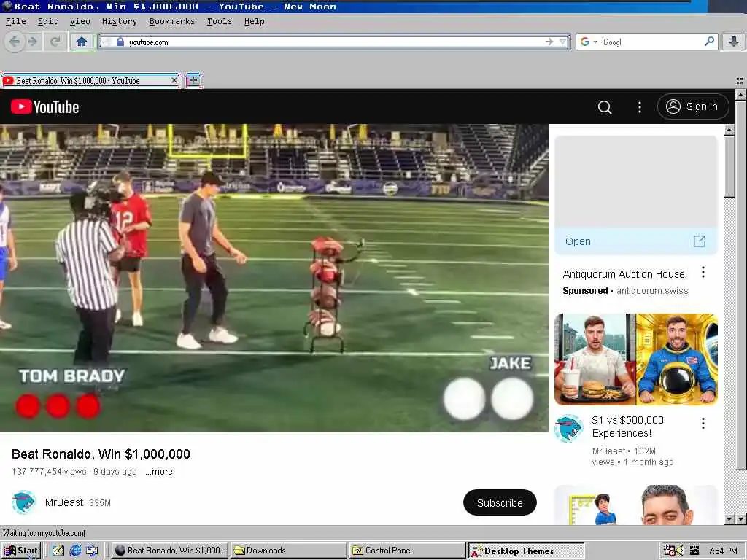Click the Show Desktop quick launch icon
Image resolution: width=747 pixels, height=560 pixels.
click(x=92, y=551)
